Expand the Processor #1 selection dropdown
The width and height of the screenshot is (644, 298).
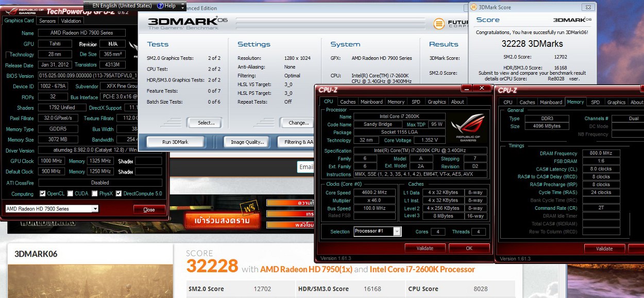click(397, 231)
